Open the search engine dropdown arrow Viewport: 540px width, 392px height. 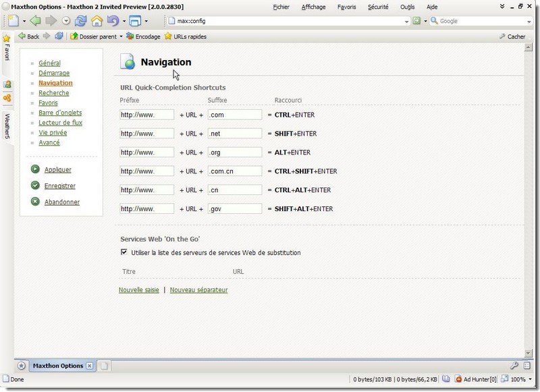click(529, 22)
